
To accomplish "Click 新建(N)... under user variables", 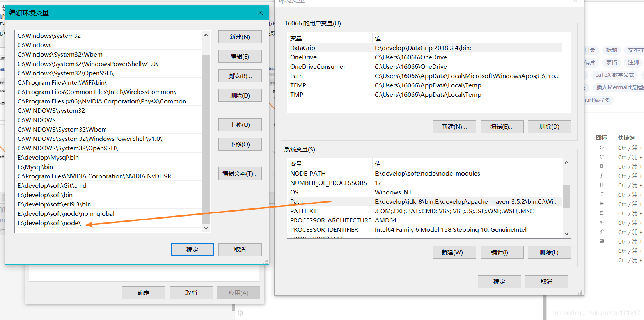I will point(454,127).
